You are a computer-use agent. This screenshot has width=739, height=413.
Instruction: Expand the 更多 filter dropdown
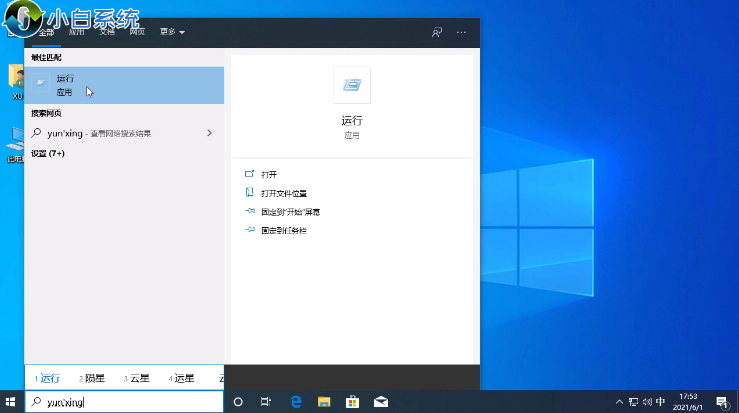tap(172, 32)
